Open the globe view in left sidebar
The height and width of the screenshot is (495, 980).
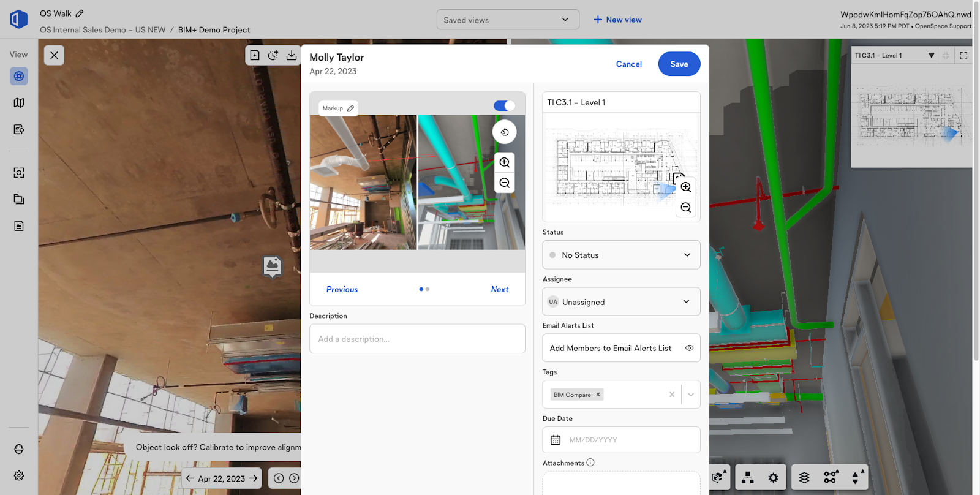pos(19,77)
